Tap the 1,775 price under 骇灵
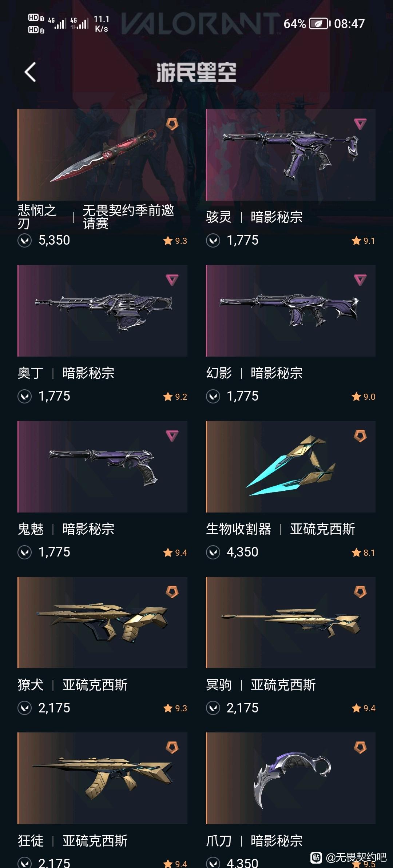This screenshot has width=393, height=868. pos(243,240)
